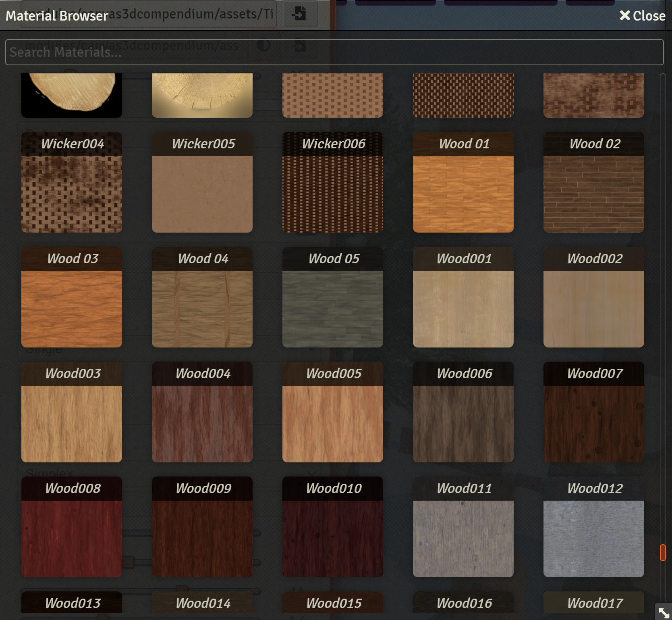
Task: Pick the Wood 04 material
Action: (x=202, y=297)
